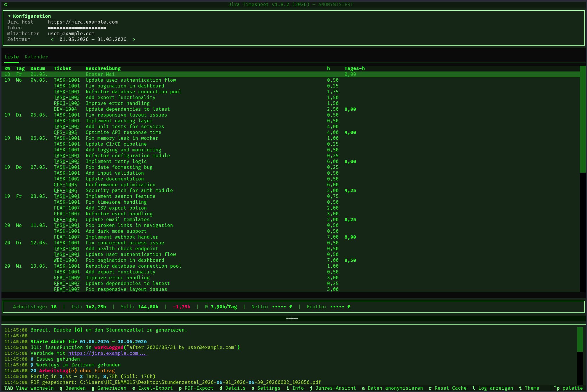587x392 pixels.
Task: Select row Refactor event handling
Action: click(x=291, y=214)
